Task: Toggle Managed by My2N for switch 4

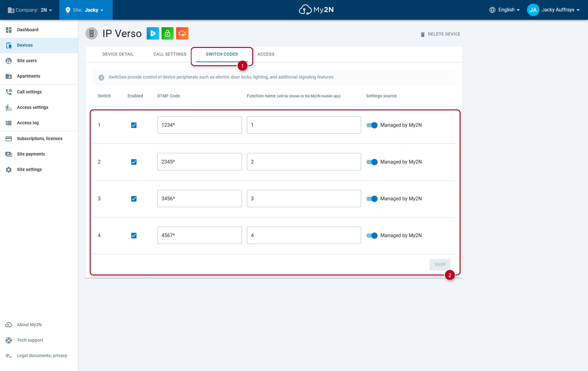Action: pyautogui.click(x=372, y=236)
